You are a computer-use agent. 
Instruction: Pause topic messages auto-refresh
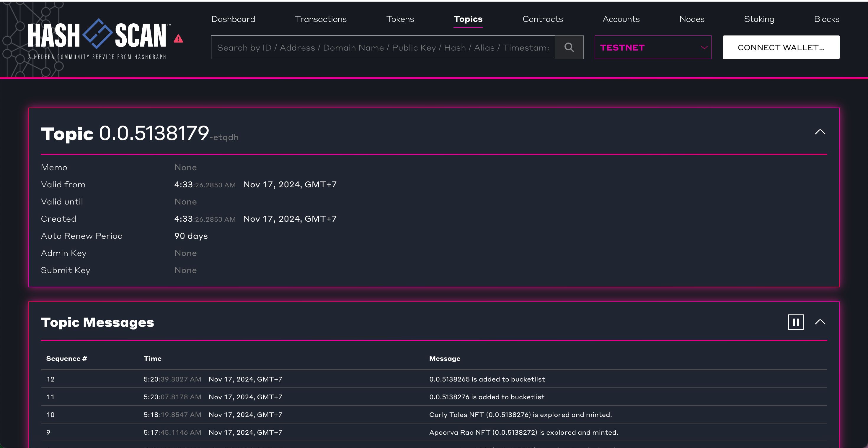coord(796,322)
